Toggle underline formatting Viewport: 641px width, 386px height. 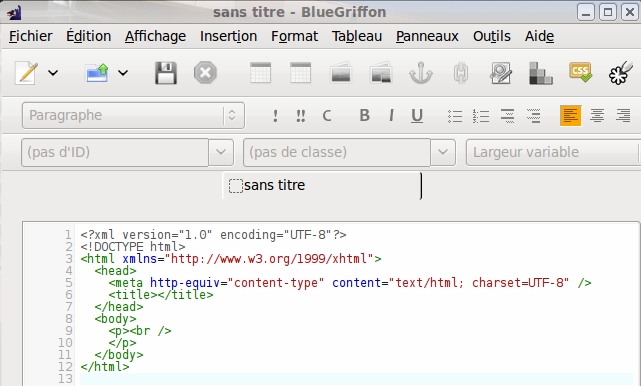[x=417, y=116]
